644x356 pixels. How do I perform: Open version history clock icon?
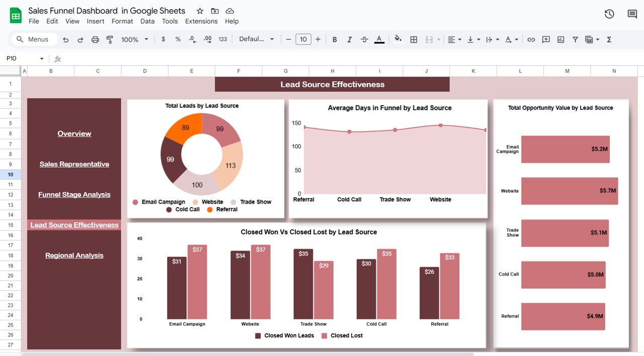(x=609, y=14)
